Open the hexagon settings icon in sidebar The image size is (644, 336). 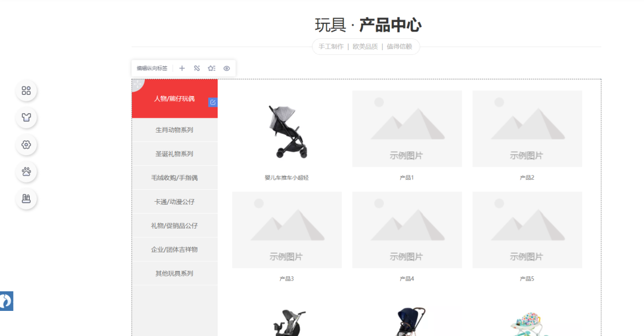(26, 145)
